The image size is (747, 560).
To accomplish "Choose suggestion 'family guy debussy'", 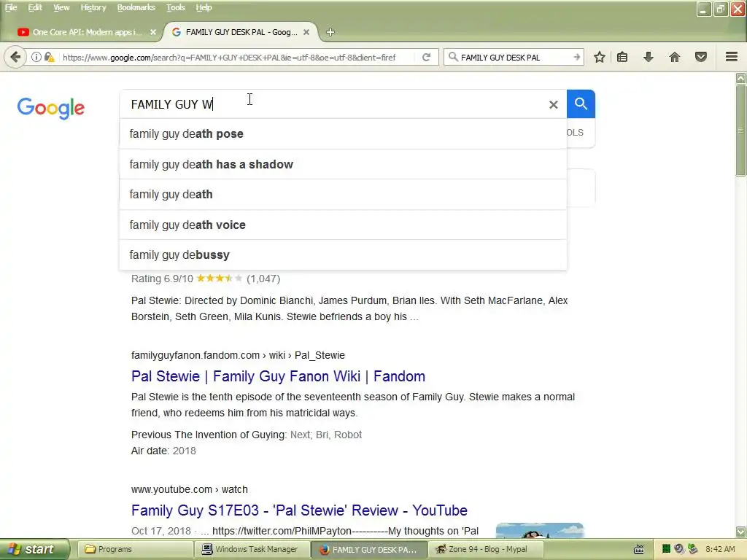I will tap(343, 254).
